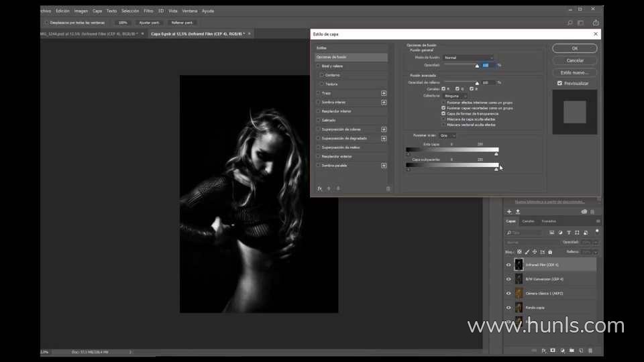Click the plus icon beside Sombra paralela
Viewport: 644px width, 362px height.
click(x=384, y=166)
